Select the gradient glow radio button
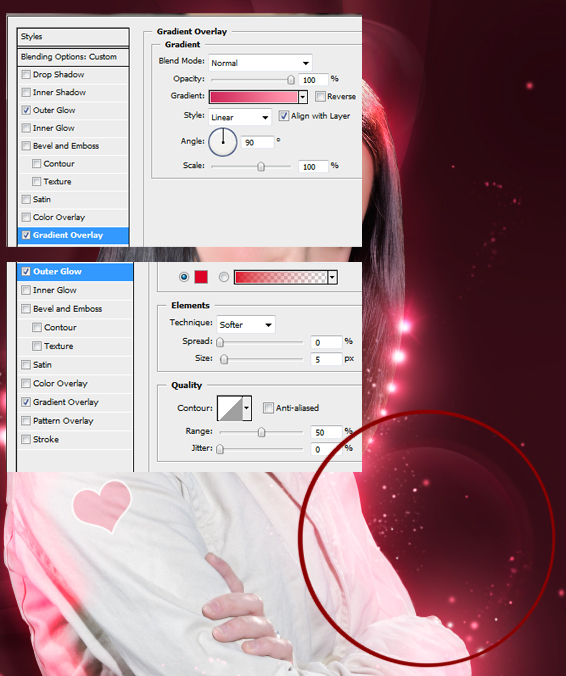Screen dimensions: 566x676 tap(223, 277)
